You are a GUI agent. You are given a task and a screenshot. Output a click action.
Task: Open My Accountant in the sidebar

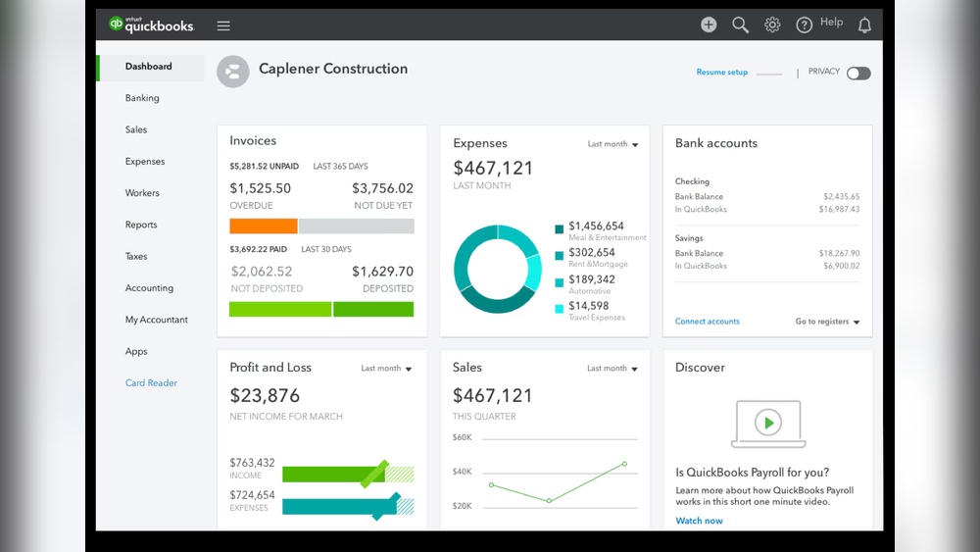[x=156, y=320]
